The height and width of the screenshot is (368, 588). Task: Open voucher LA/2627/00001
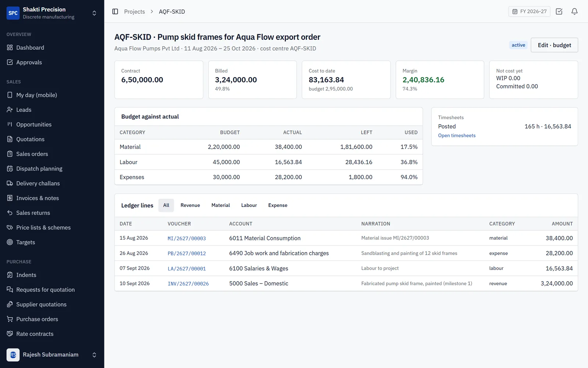(x=187, y=269)
